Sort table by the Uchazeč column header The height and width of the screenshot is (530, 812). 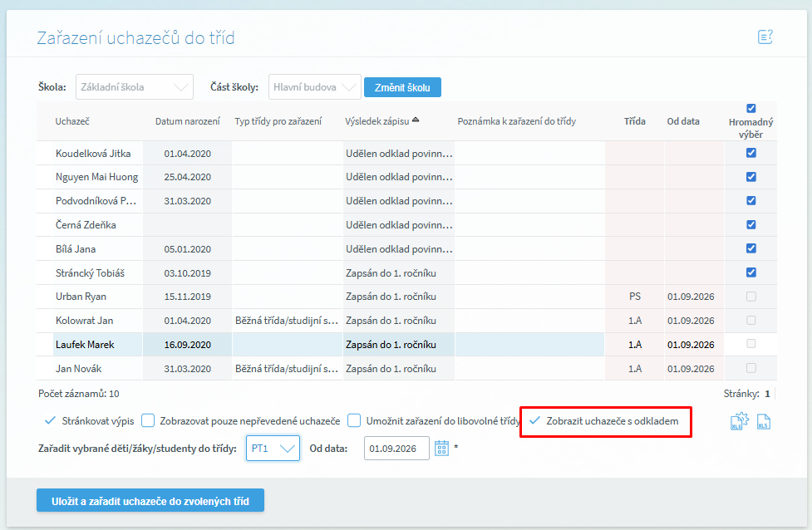72,121
